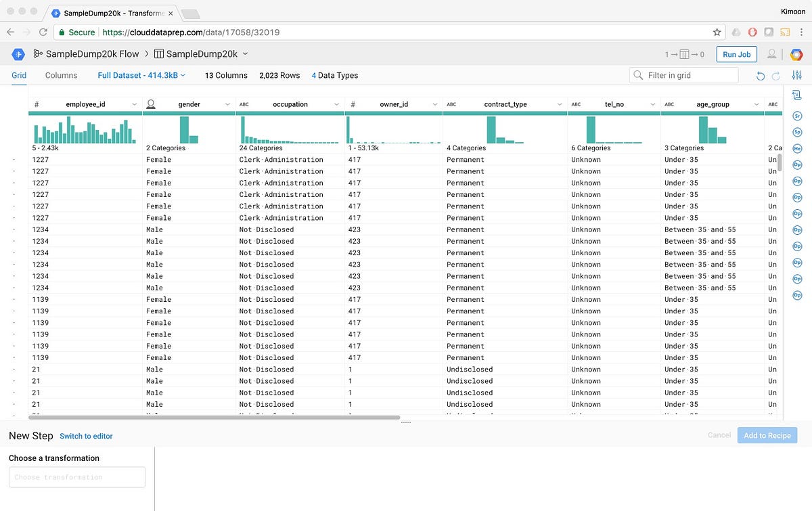Expand the gender column menu
This screenshot has width=812, height=511.
[x=227, y=104]
